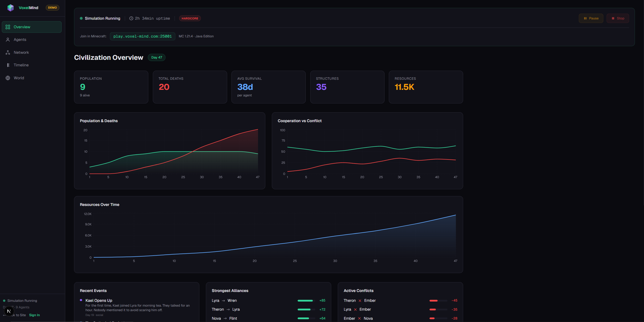Viewport: 644px width, 322px height.
Task: Pause the running simulation
Action: (x=591, y=18)
